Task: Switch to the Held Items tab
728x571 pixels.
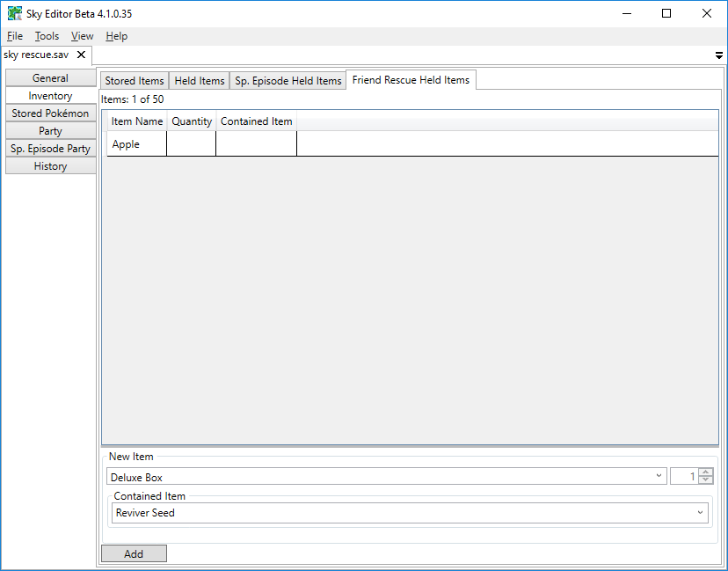Action: pyautogui.click(x=200, y=81)
